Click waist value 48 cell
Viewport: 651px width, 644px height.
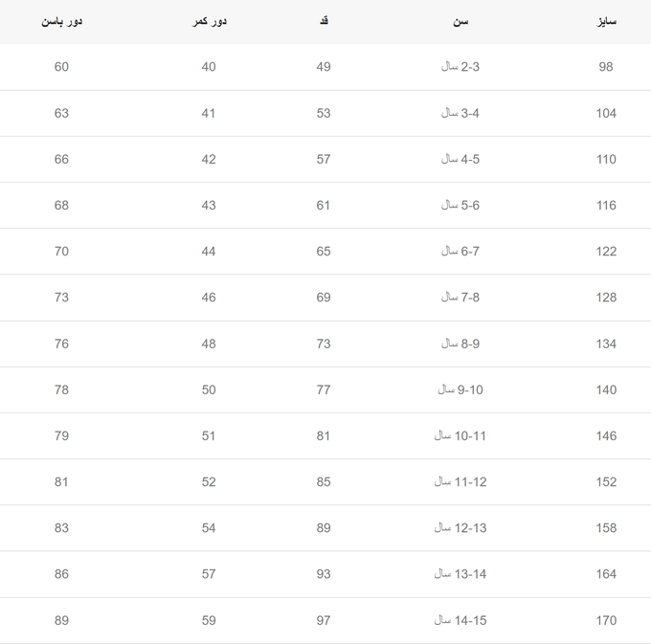point(209,344)
